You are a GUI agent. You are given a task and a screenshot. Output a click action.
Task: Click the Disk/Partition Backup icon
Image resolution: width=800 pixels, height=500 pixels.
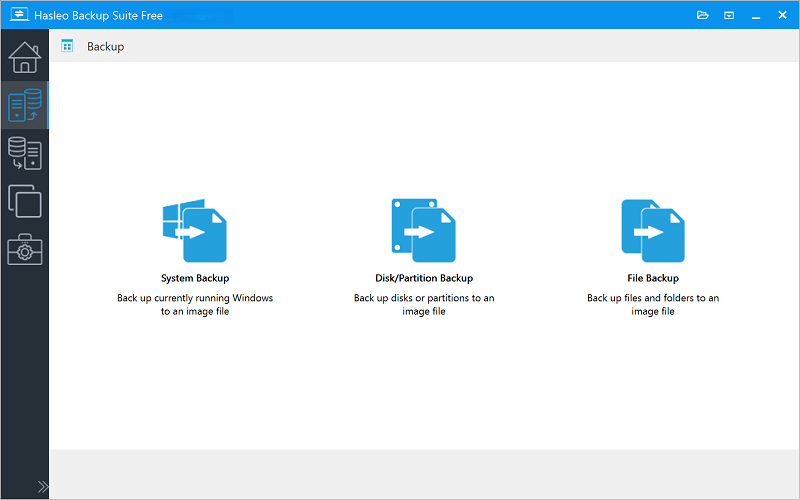[x=423, y=231]
